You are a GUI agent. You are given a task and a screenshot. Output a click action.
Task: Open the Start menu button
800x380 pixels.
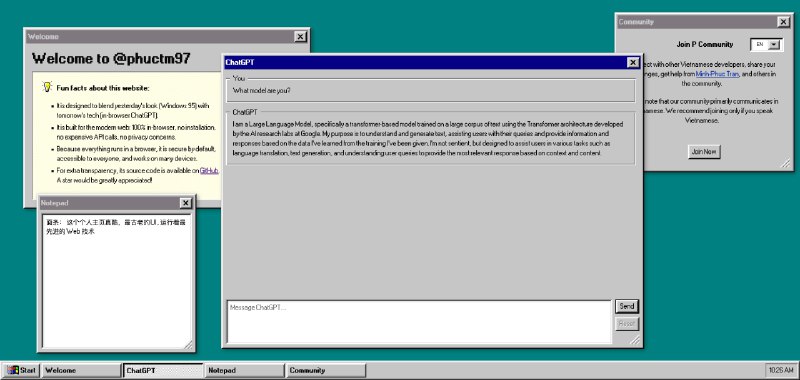coord(20,370)
